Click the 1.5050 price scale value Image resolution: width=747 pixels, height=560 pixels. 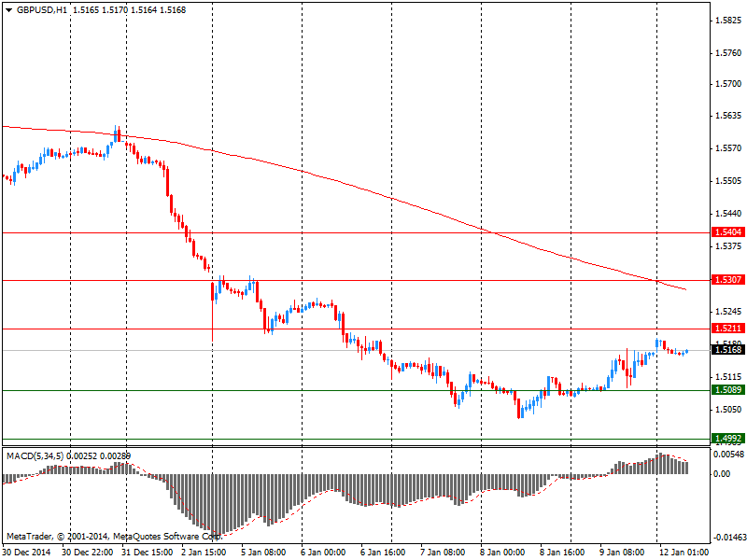(729, 409)
